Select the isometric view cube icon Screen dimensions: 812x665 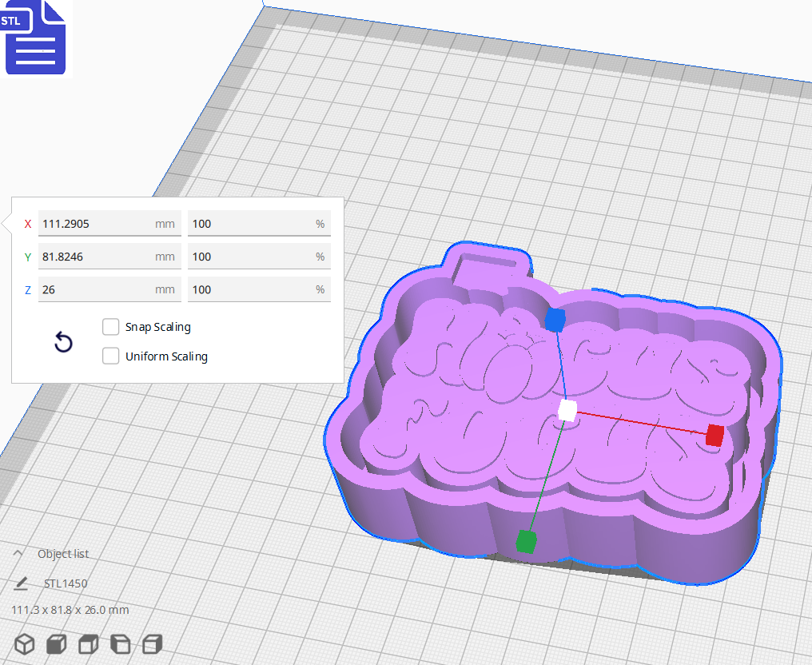coord(24,644)
